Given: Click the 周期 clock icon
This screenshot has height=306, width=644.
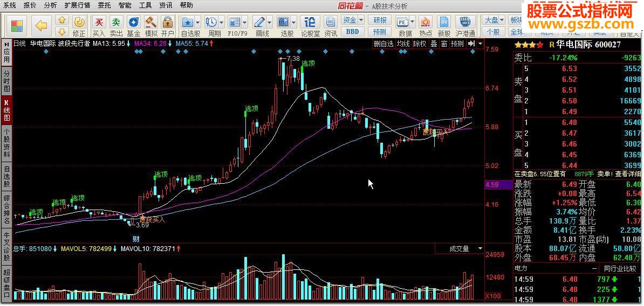Looking at the screenshot, I should pyautogui.click(x=211, y=22).
